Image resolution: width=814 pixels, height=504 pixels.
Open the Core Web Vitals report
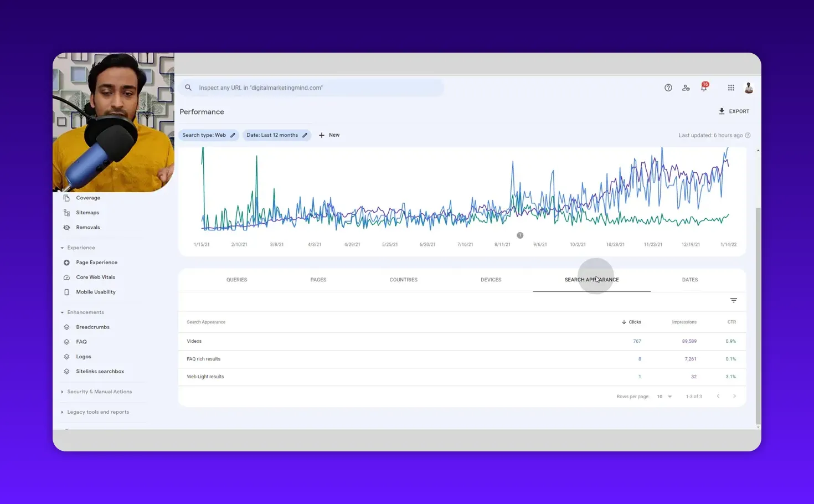pos(95,277)
